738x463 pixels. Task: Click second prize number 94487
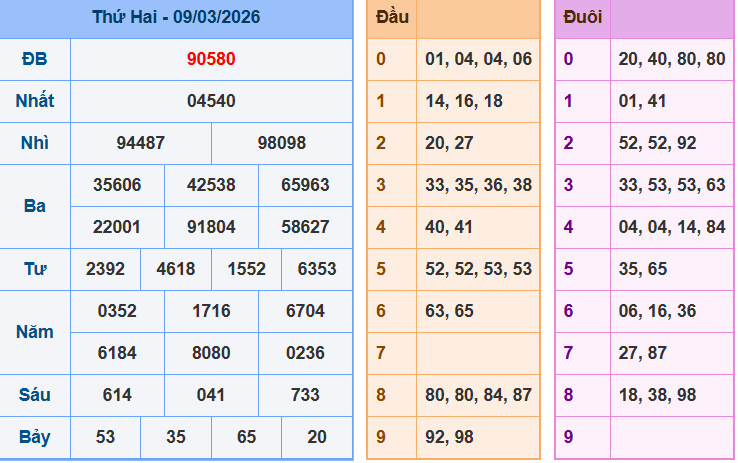(x=141, y=143)
